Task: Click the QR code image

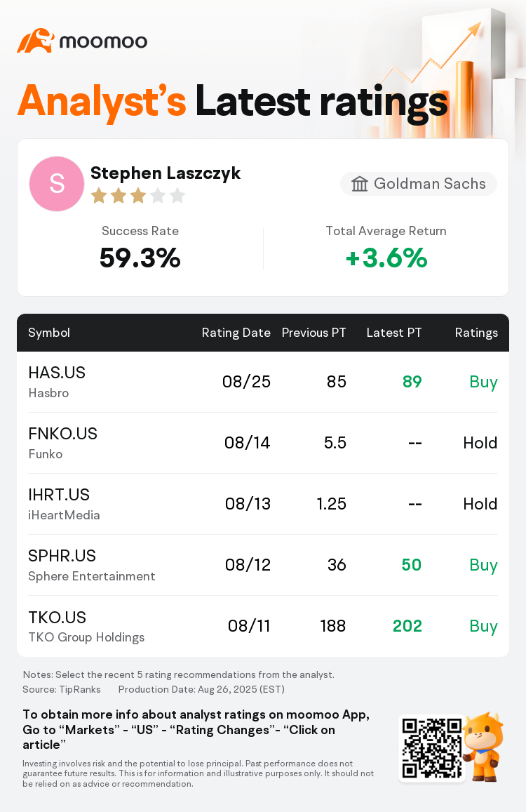Action: click(432, 748)
